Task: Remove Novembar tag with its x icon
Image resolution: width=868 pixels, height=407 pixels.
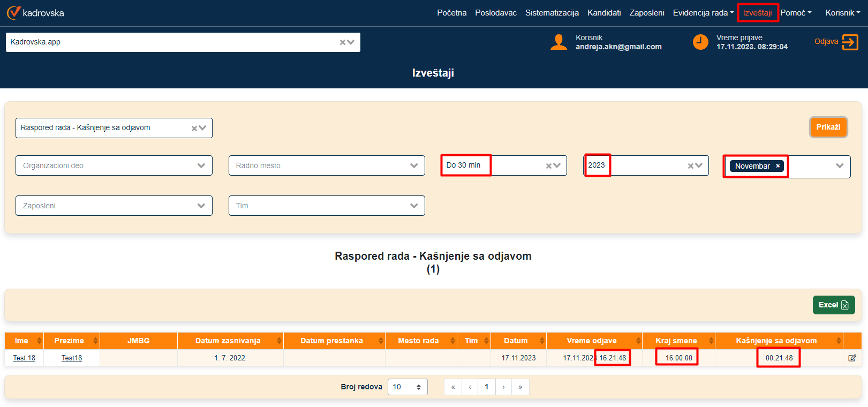Action: pyautogui.click(x=778, y=166)
